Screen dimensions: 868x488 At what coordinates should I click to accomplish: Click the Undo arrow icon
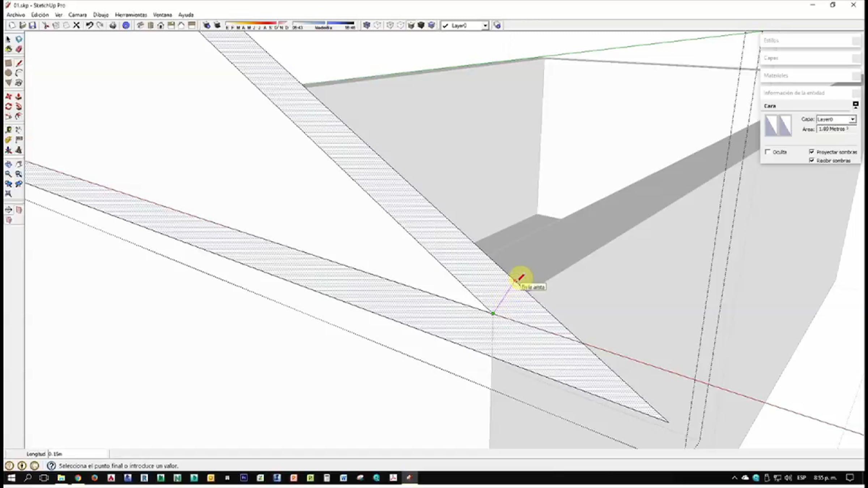89,25
